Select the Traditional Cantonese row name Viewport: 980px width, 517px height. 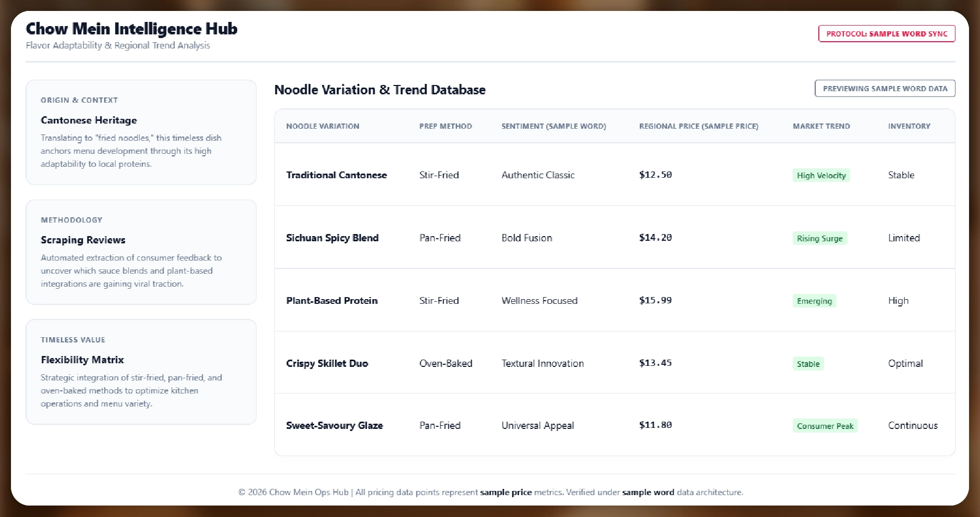pos(336,175)
